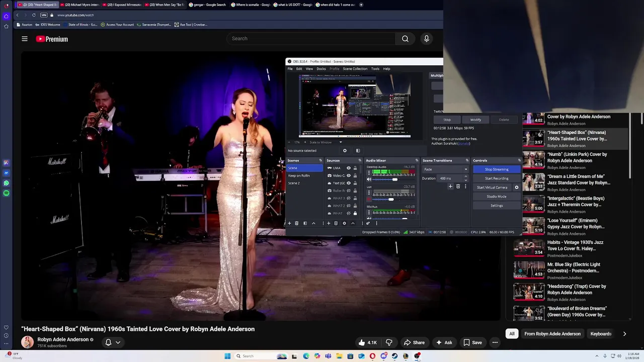This screenshot has width=644, height=362.
Task: Add a transition with plus in Scene Transitions
Action: coord(450,187)
